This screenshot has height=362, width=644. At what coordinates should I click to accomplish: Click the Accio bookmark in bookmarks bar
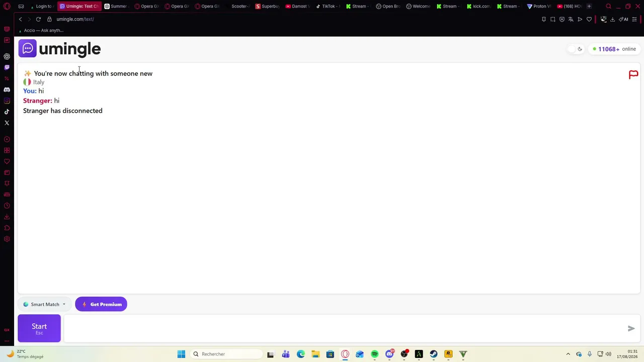click(x=41, y=30)
